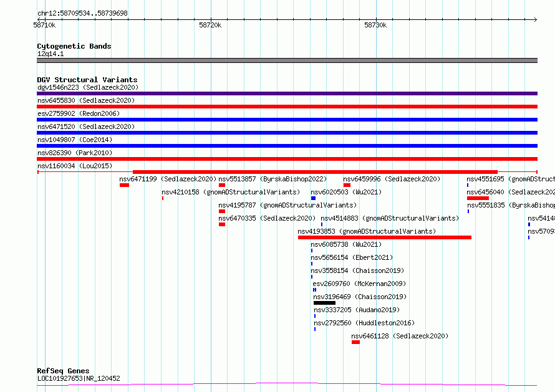Select the red bar under nsv6455830
The image size is (555, 392).
287,107
